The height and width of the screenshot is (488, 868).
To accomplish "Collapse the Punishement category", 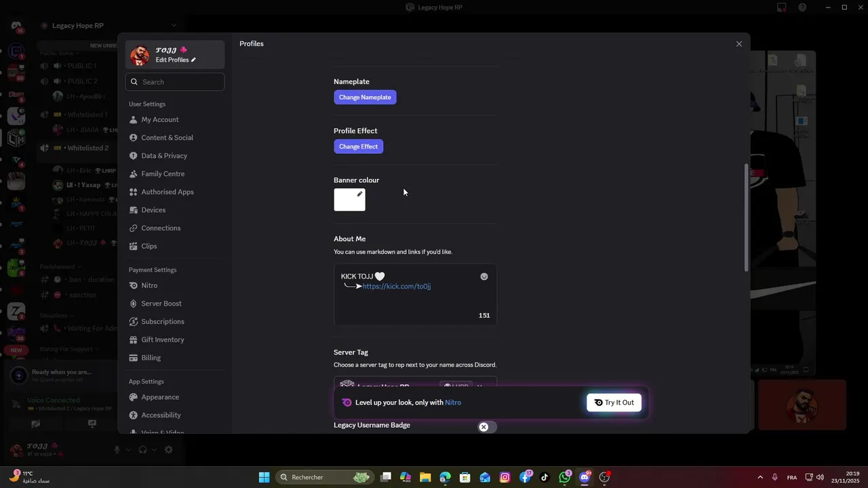I will 60,267.
